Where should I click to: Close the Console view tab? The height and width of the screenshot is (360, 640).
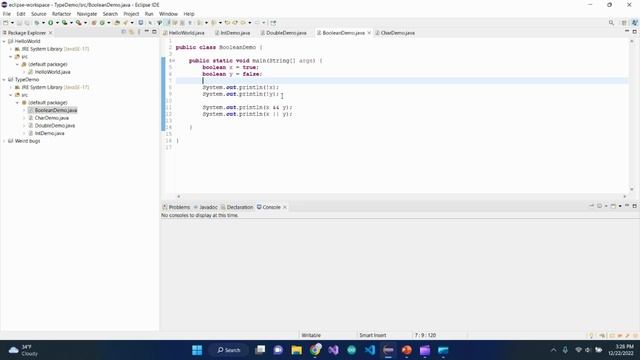285,207
